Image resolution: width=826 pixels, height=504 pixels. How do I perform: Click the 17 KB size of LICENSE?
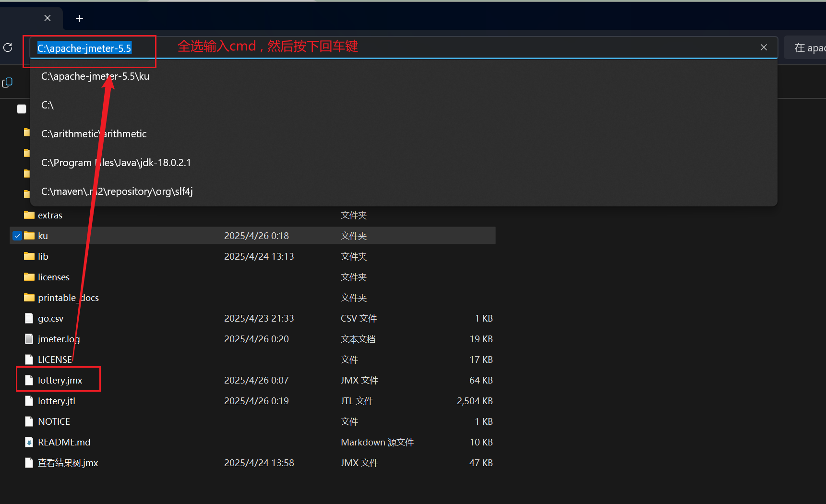tap(481, 360)
